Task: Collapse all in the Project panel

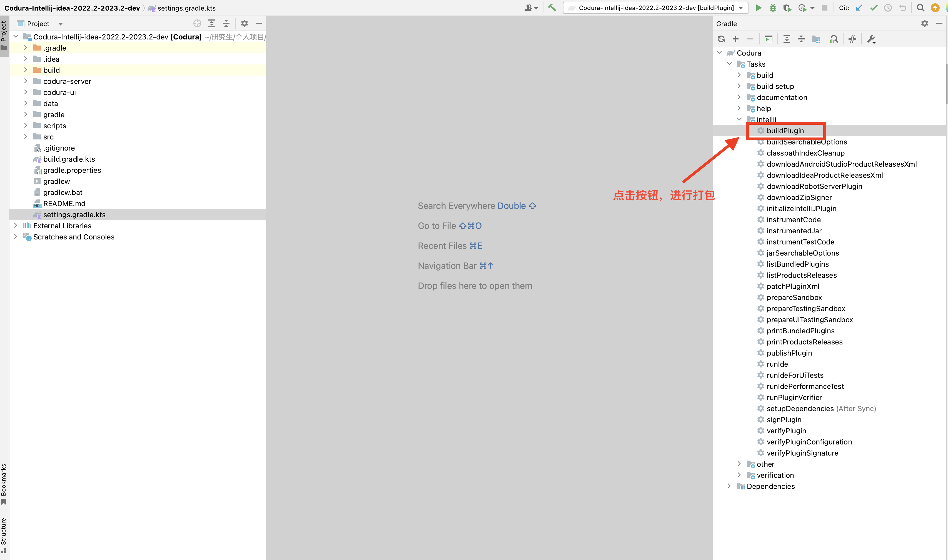Action: click(226, 23)
